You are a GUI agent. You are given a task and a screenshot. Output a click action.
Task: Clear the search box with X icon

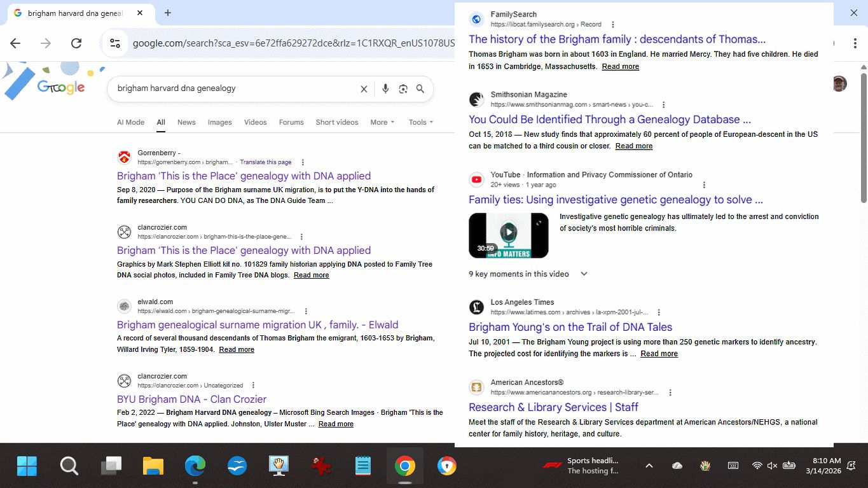(364, 89)
